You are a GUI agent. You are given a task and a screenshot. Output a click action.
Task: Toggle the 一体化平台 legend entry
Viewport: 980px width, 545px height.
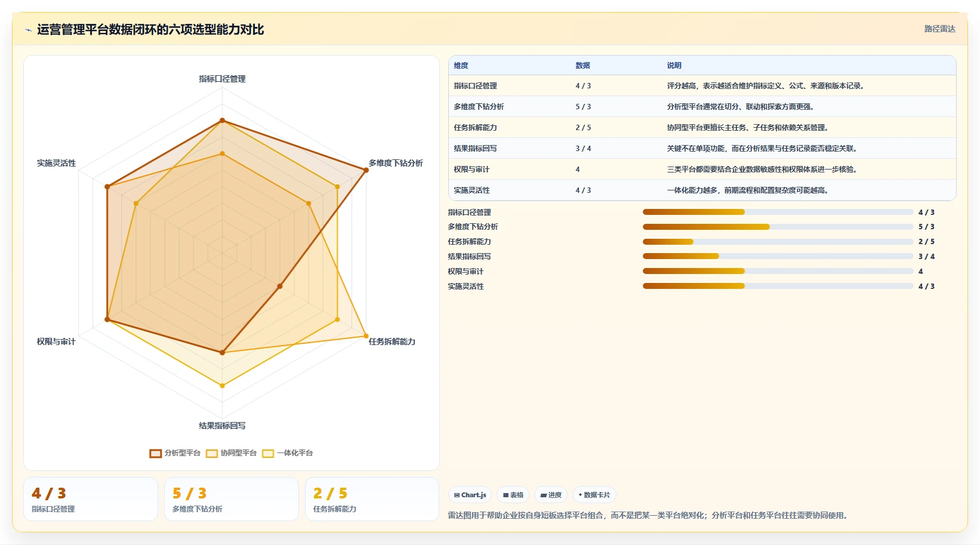pyautogui.click(x=288, y=453)
